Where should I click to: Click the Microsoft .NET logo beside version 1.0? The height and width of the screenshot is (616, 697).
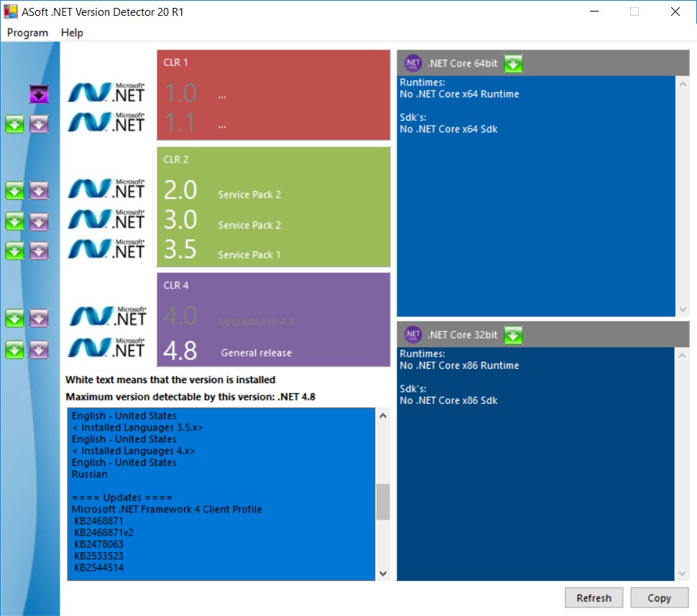tap(106, 93)
